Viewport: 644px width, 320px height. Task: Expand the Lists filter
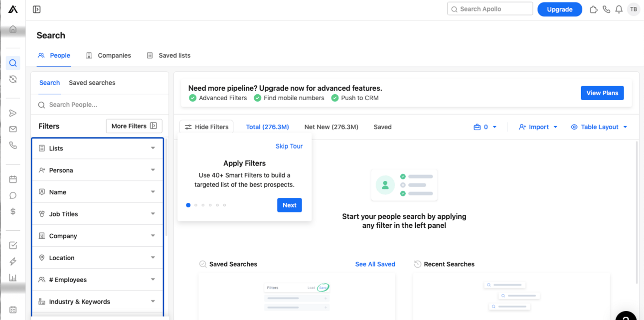[98, 148]
